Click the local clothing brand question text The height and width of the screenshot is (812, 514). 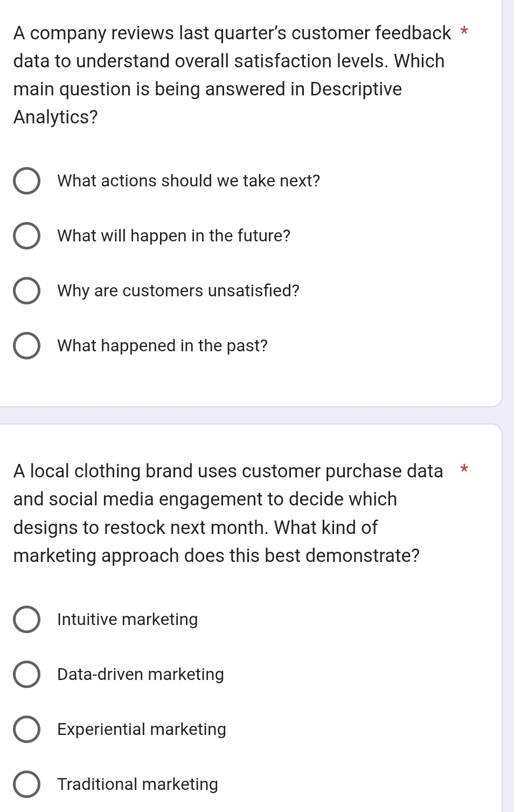[217, 513]
